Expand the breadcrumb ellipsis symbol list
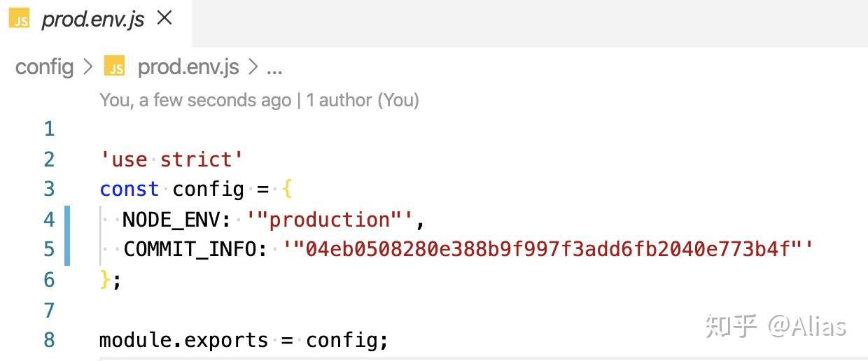 (275, 69)
